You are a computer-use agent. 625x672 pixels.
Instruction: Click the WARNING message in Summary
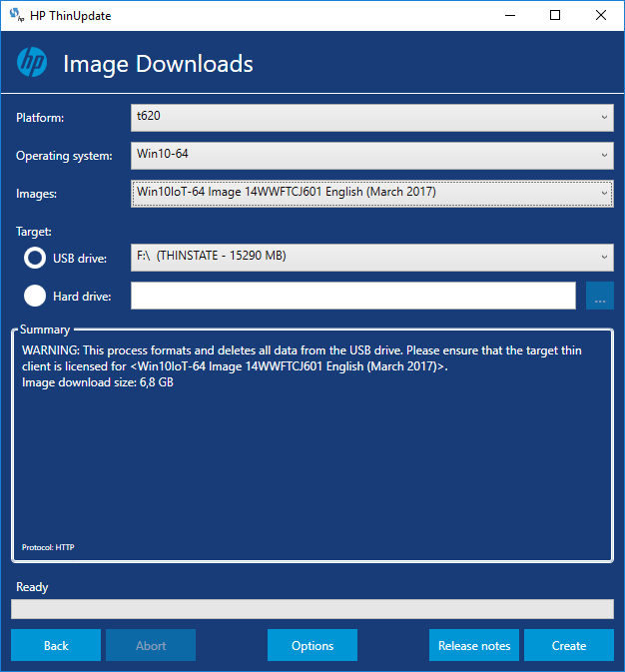pos(302,358)
